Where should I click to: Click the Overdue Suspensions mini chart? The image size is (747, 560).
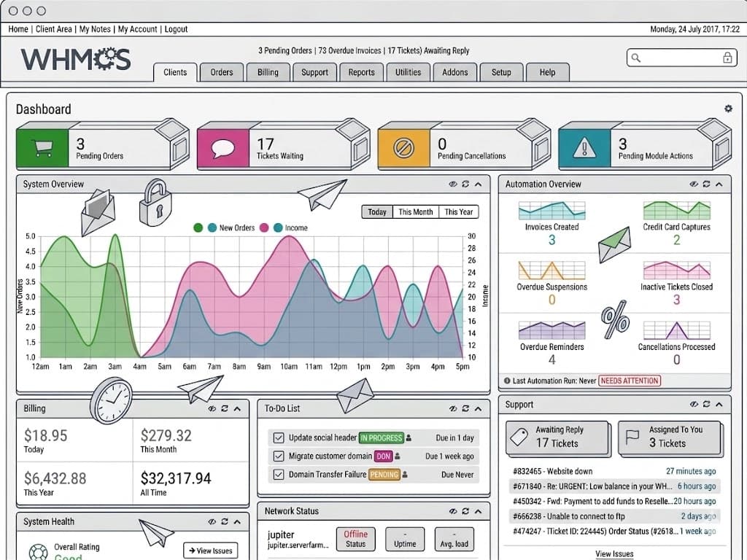point(551,270)
